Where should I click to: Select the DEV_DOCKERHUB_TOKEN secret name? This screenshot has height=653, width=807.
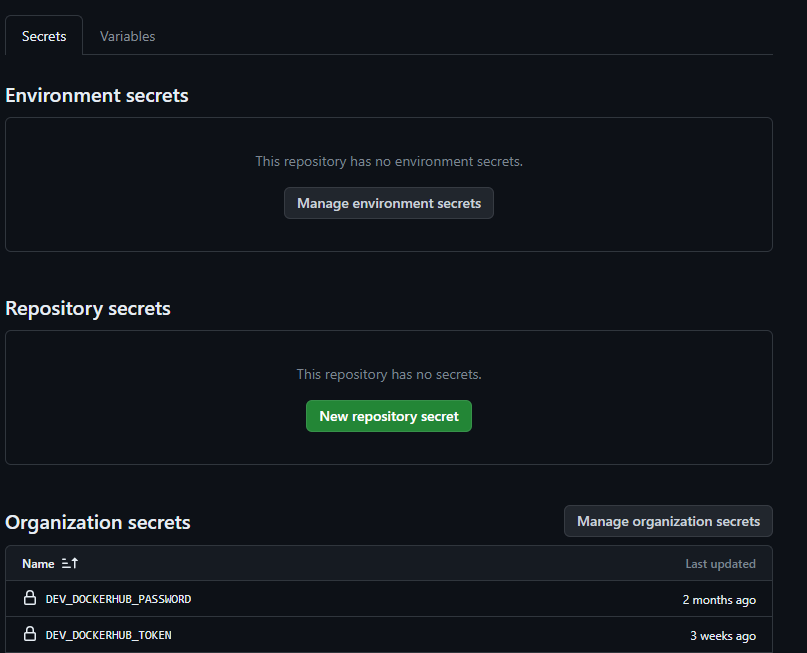[x=108, y=635]
